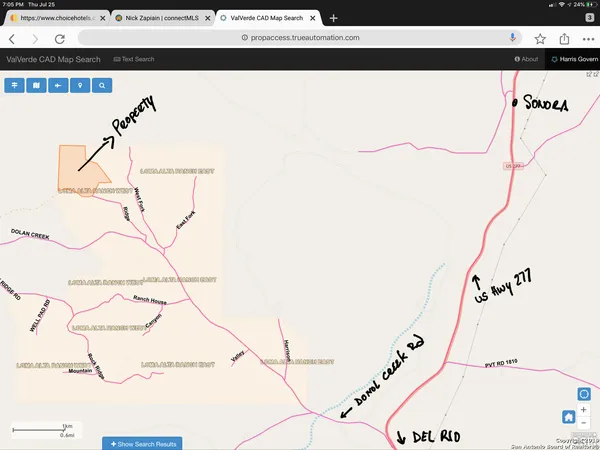600x450 pixels.
Task: Click the propaccess.trueautomation.com address bar
Action: 300,38
